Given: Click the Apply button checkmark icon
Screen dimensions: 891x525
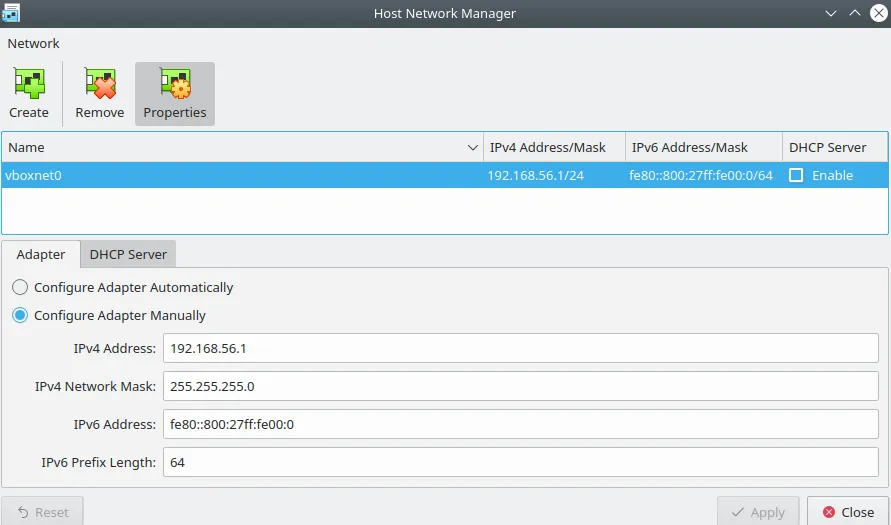Looking at the screenshot, I should pyautogui.click(x=738, y=512).
